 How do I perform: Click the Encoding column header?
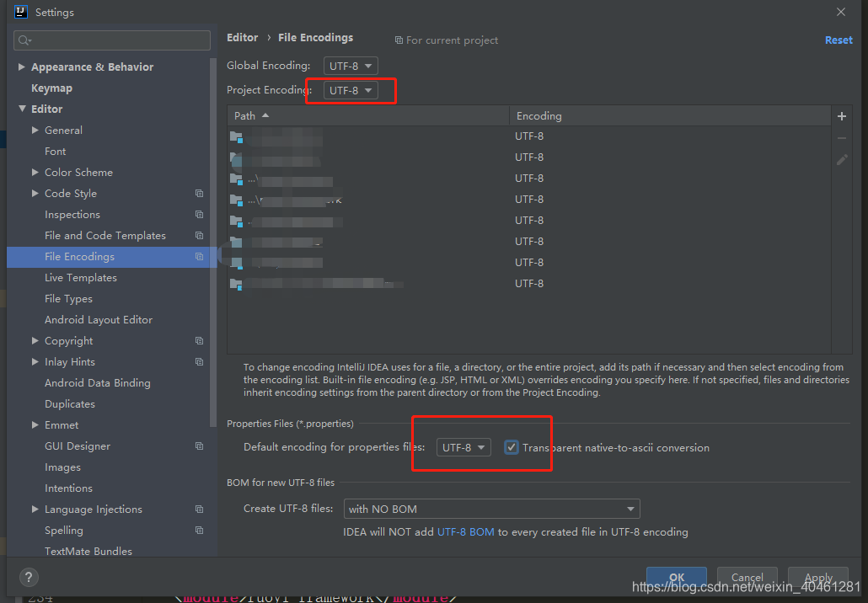pos(670,115)
